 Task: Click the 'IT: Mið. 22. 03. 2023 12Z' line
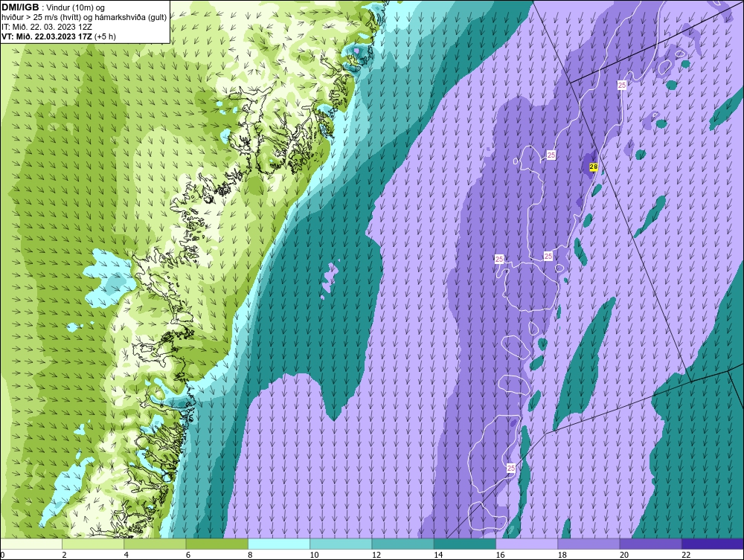46,27
